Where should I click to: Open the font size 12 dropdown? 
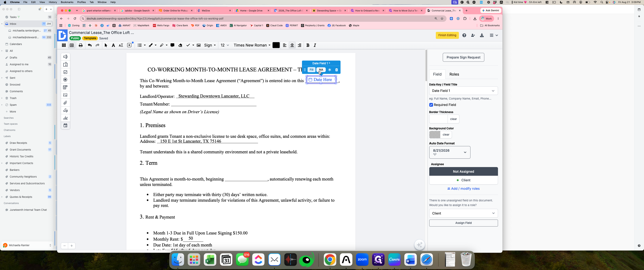click(224, 45)
